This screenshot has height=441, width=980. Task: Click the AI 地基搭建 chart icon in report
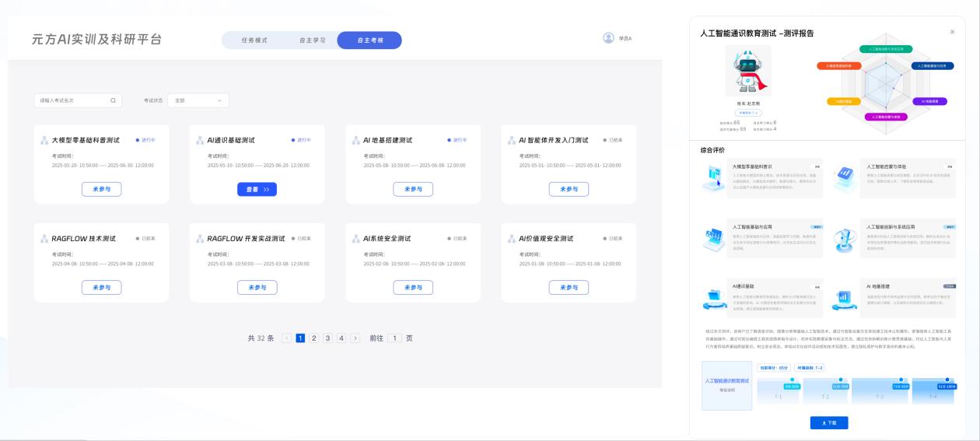[844, 297]
